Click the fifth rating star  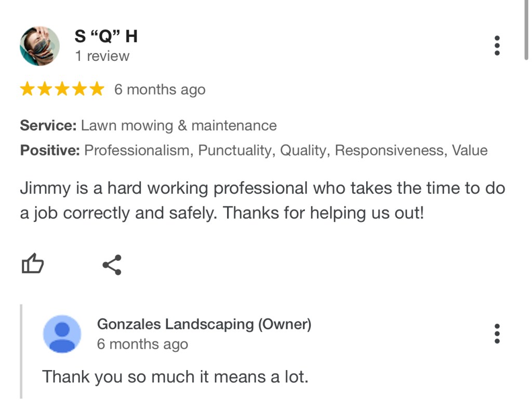97,89
